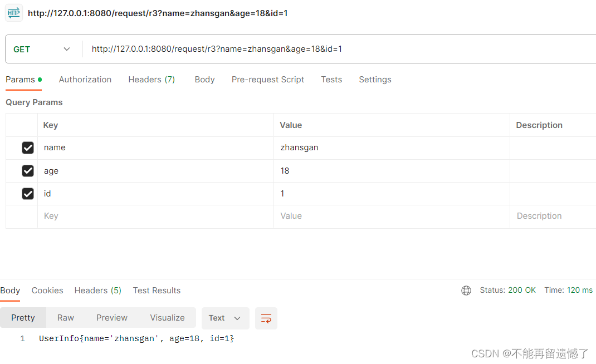
Task: Switch response view to Raw
Action: click(66, 318)
